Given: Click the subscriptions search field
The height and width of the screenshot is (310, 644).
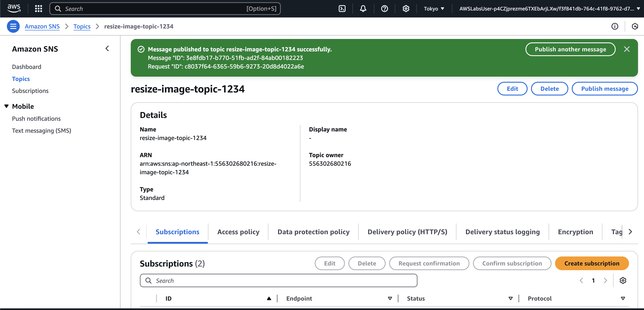Looking at the screenshot, I should click(x=278, y=280).
